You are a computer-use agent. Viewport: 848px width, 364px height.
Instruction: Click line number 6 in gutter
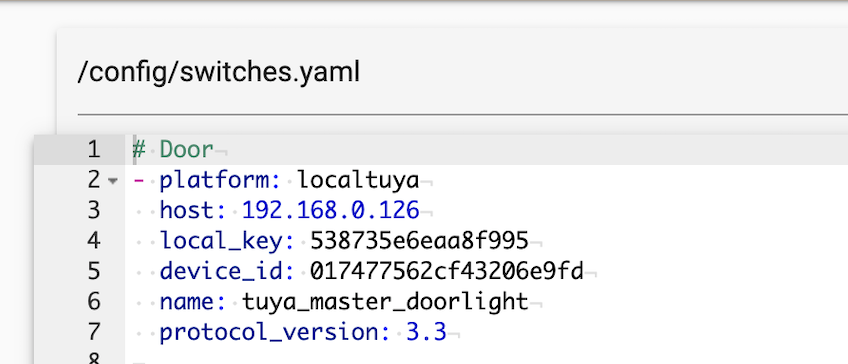tap(94, 302)
